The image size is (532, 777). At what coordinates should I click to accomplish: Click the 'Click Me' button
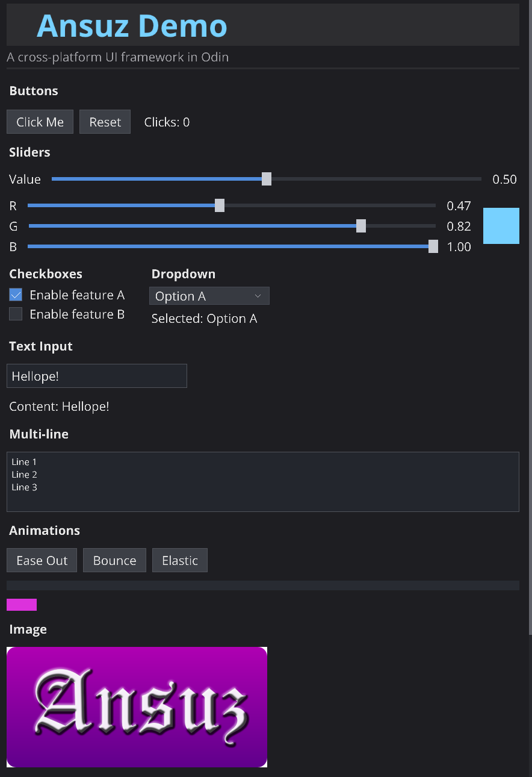pyautogui.click(x=40, y=122)
